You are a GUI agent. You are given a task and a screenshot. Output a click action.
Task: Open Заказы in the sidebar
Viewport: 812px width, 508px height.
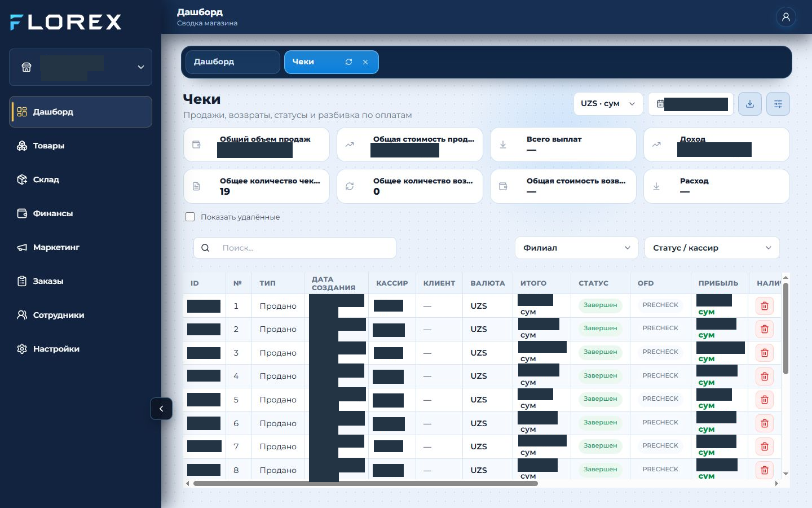point(81,281)
